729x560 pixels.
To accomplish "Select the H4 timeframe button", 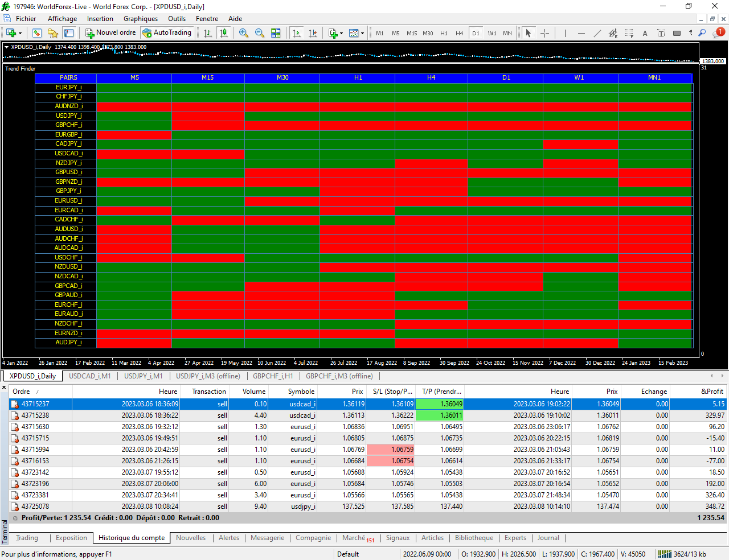I will pos(460,33).
